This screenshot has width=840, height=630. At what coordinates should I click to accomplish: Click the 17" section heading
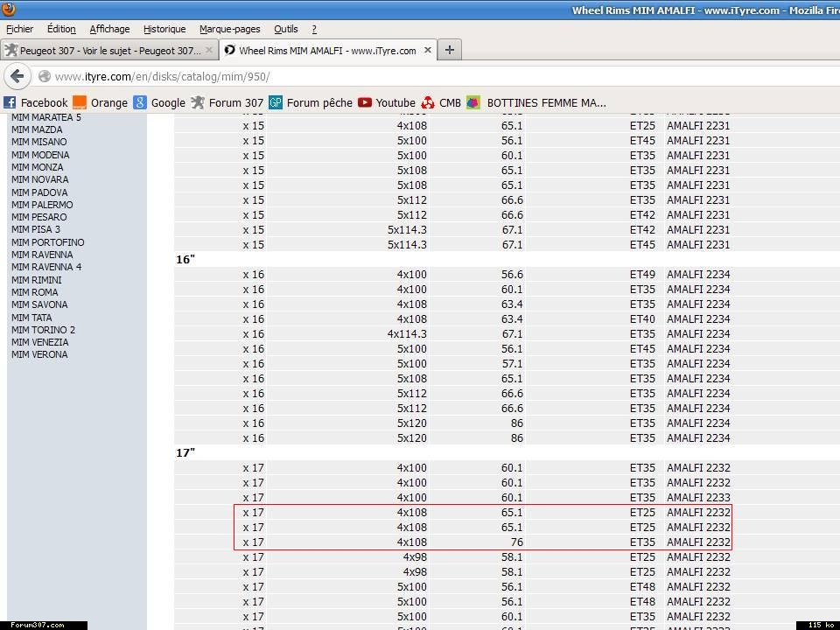[185, 452]
